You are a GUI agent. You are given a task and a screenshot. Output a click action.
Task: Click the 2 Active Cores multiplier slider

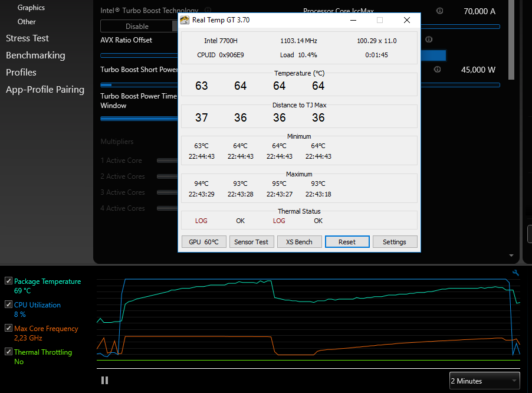point(168,176)
